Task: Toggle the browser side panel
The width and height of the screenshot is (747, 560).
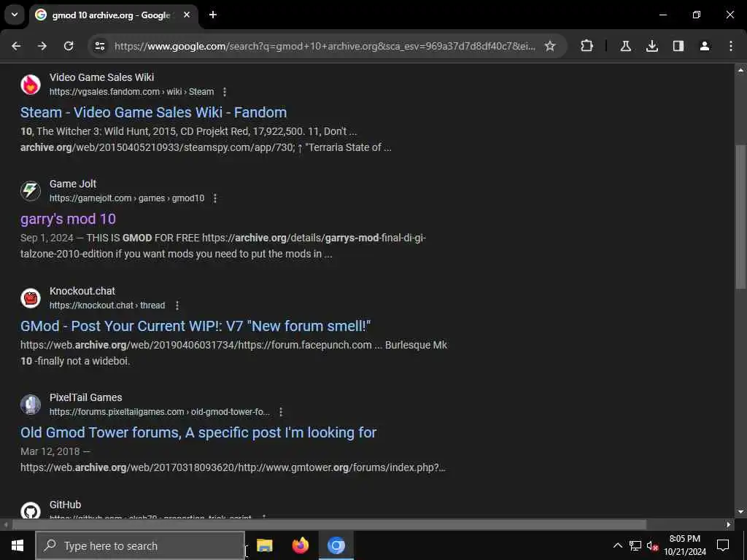Action: pyautogui.click(x=678, y=46)
